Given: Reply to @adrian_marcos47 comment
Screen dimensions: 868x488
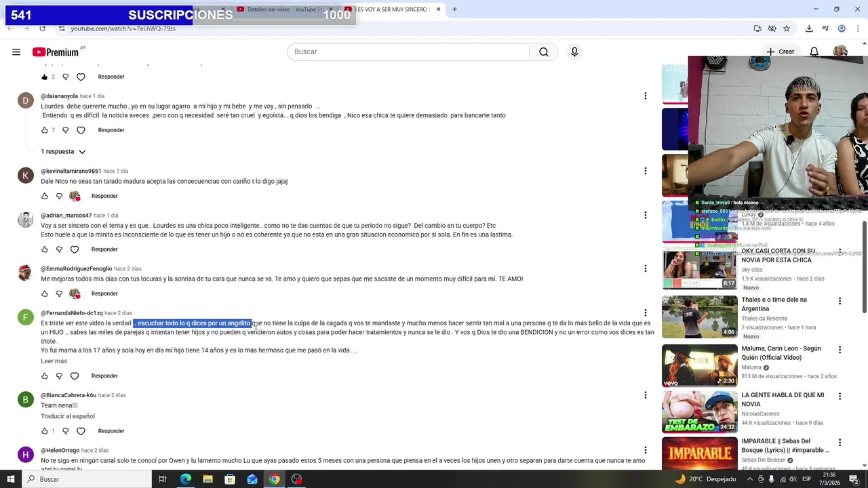Looking at the screenshot, I should [x=104, y=249].
